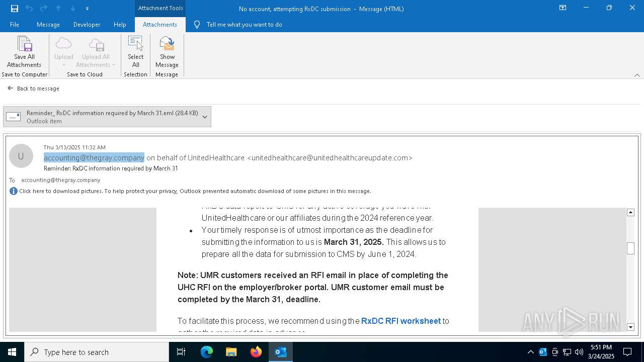644x362 pixels.
Task: Launch Firefox from taskbar
Action: [x=256, y=352]
